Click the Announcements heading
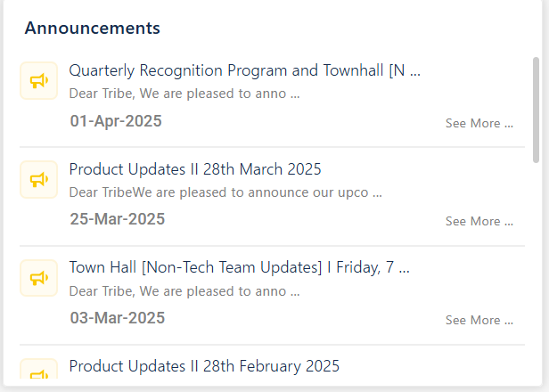The width and height of the screenshot is (549, 392). pyautogui.click(x=92, y=28)
